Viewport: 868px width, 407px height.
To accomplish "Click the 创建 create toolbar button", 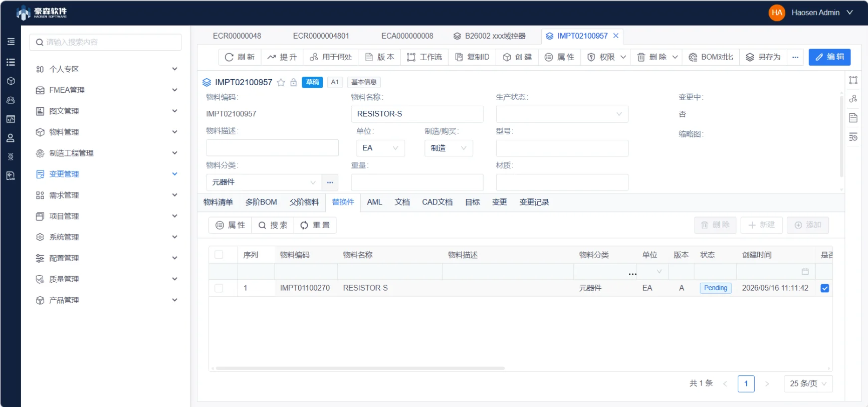I will coord(517,57).
